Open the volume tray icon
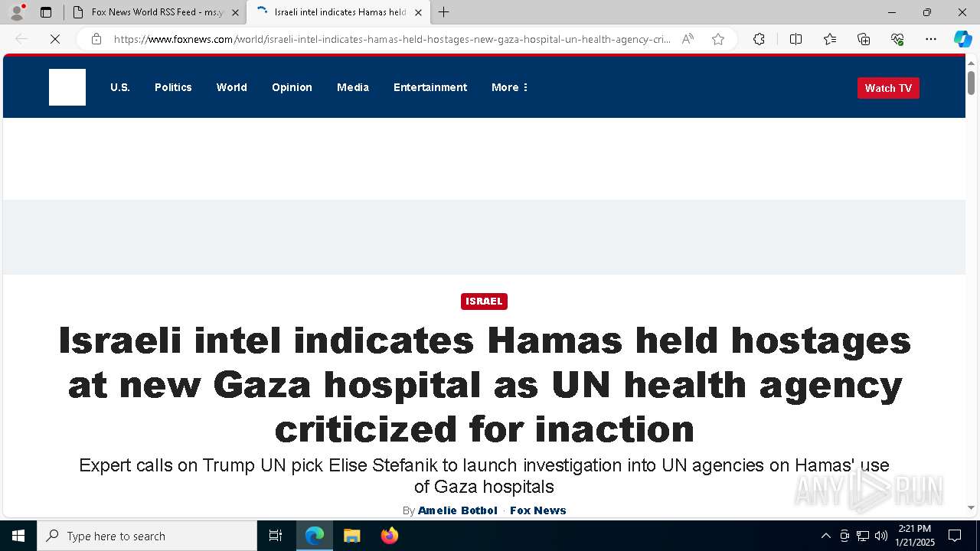This screenshot has height=551, width=980. click(881, 536)
